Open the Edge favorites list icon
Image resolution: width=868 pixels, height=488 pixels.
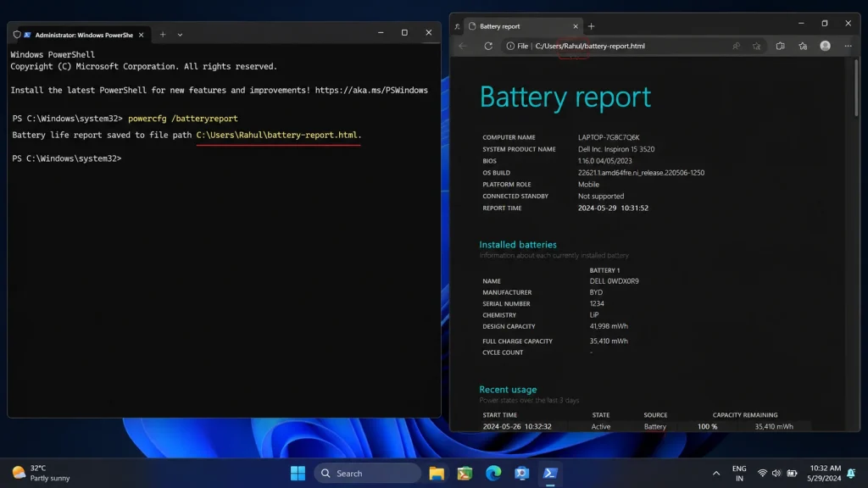pyautogui.click(x=803, y=46)
